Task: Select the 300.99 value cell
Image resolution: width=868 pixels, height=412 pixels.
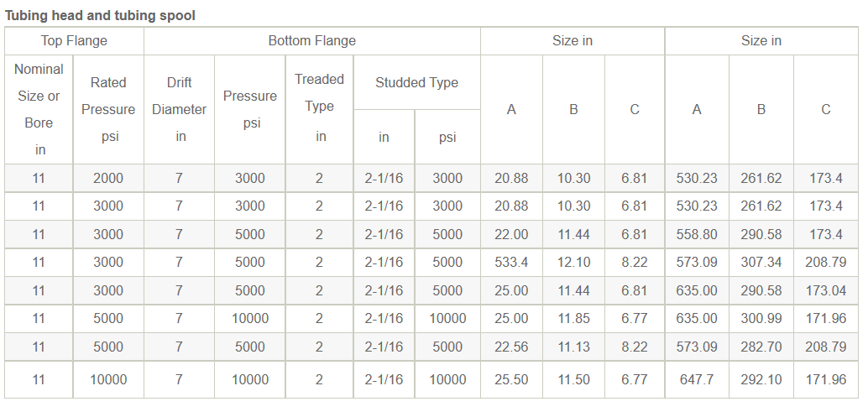Action: click(761, 319)
